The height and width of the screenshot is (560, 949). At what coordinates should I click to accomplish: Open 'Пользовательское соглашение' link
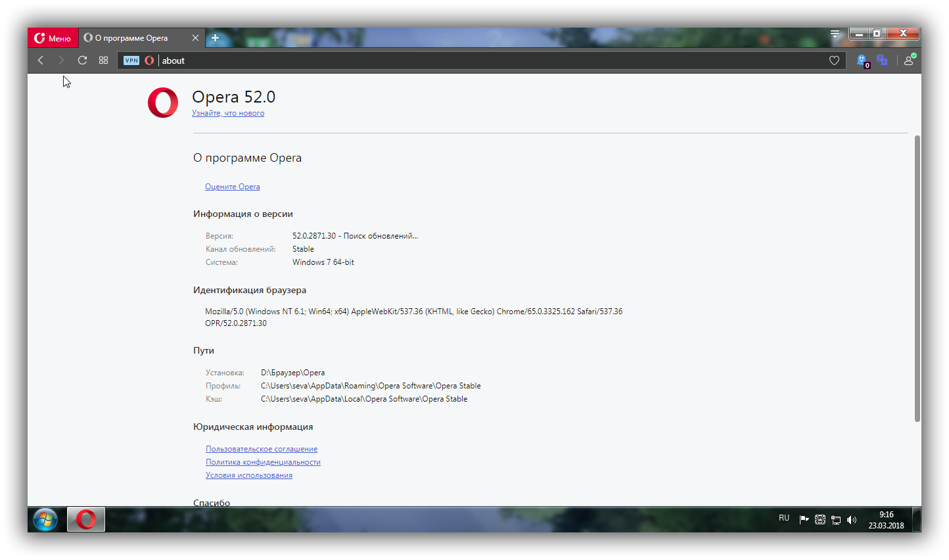(x=262, y=449)
